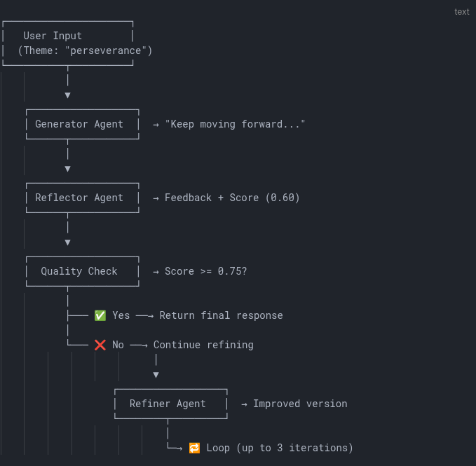Viewport: 476px width, 466px height.
Task: Click the "Generator Agent" box label
Action: click(x=79, y=124)
